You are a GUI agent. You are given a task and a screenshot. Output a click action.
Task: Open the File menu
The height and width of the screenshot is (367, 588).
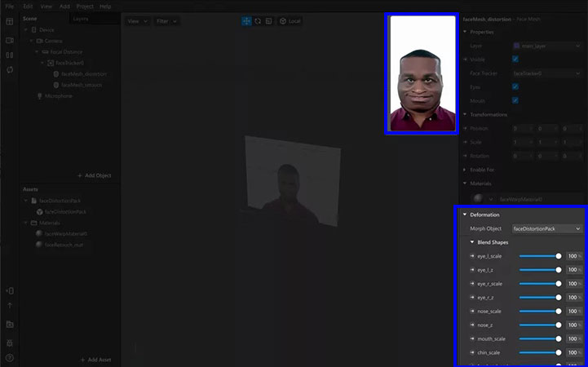coord(9,7)
